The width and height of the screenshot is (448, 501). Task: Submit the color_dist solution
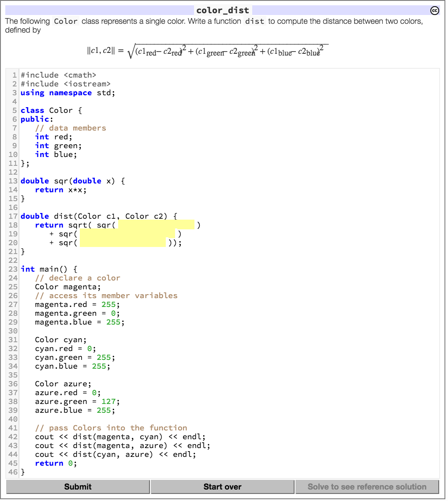click(78, 486)
